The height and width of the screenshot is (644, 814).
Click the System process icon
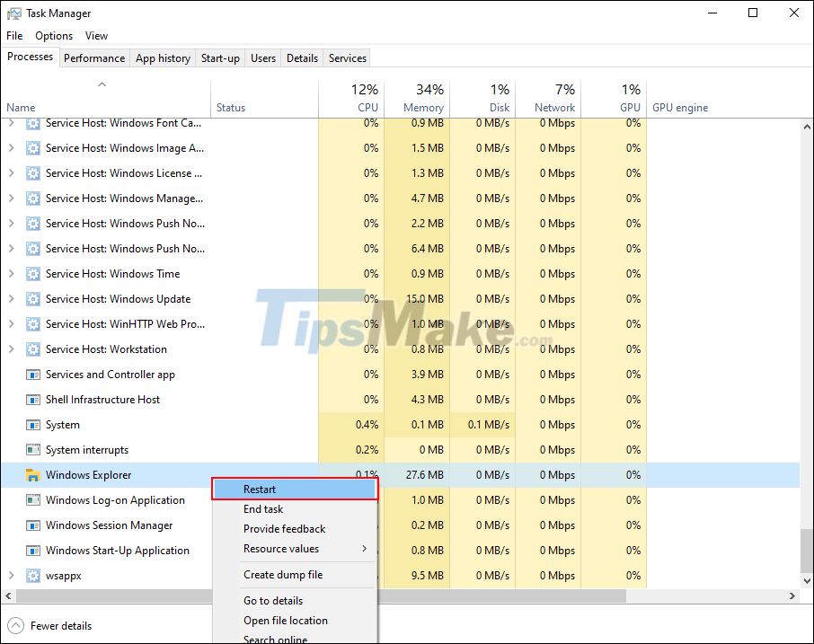coord(32,424)
